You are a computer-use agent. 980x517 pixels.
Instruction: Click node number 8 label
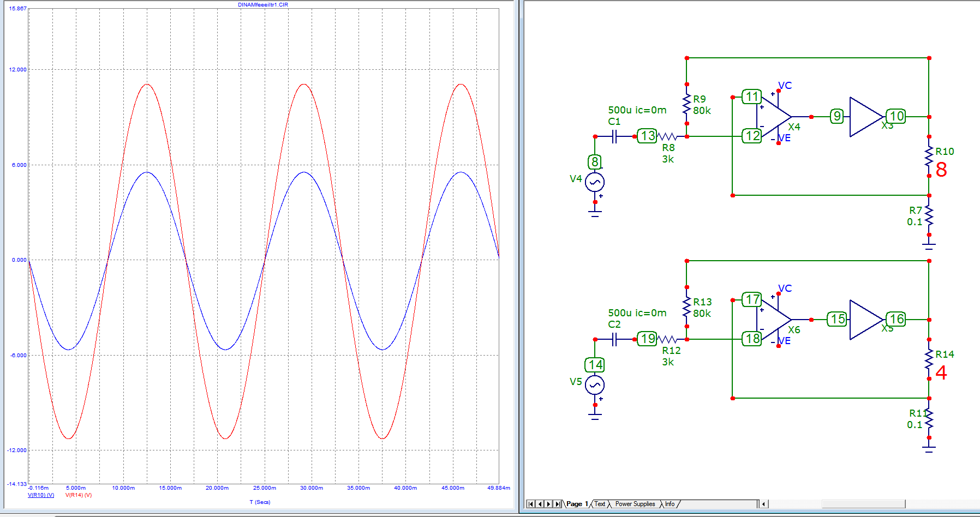[595, 162]
